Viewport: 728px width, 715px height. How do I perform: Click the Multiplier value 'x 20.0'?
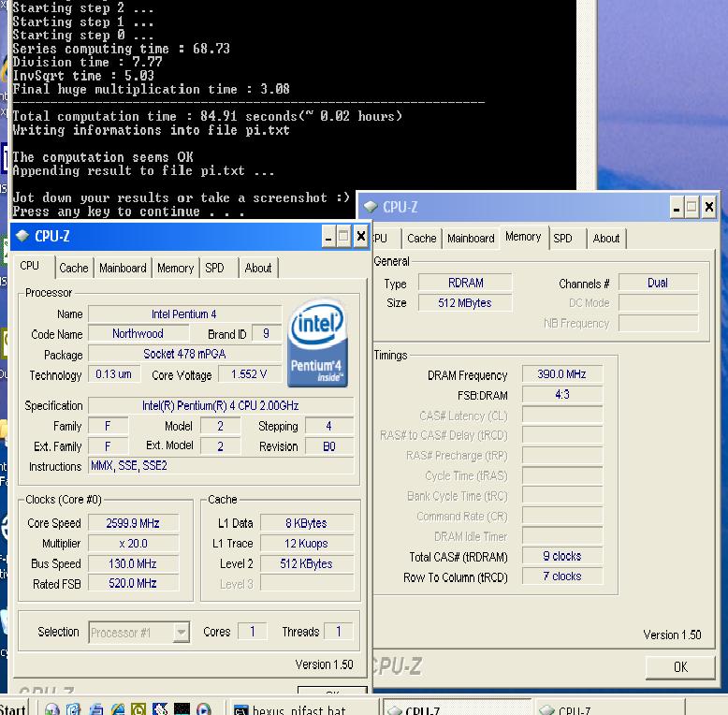[x=133, y=543]
